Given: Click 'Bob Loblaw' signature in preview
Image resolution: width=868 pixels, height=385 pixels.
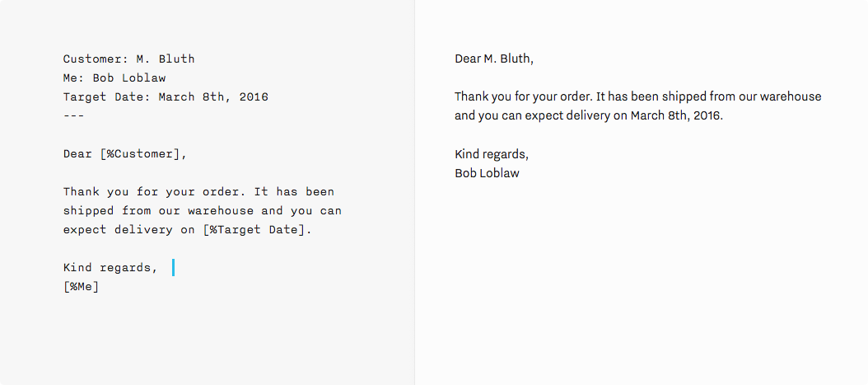Looking at the screenshot, I should 488,173.
